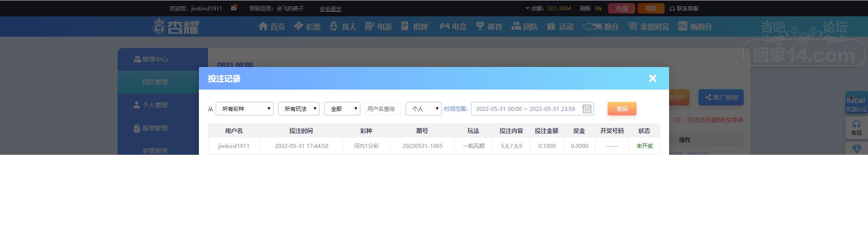Click the 查询 search button
This screenshot has height=248, width=868.
point(622,109)
